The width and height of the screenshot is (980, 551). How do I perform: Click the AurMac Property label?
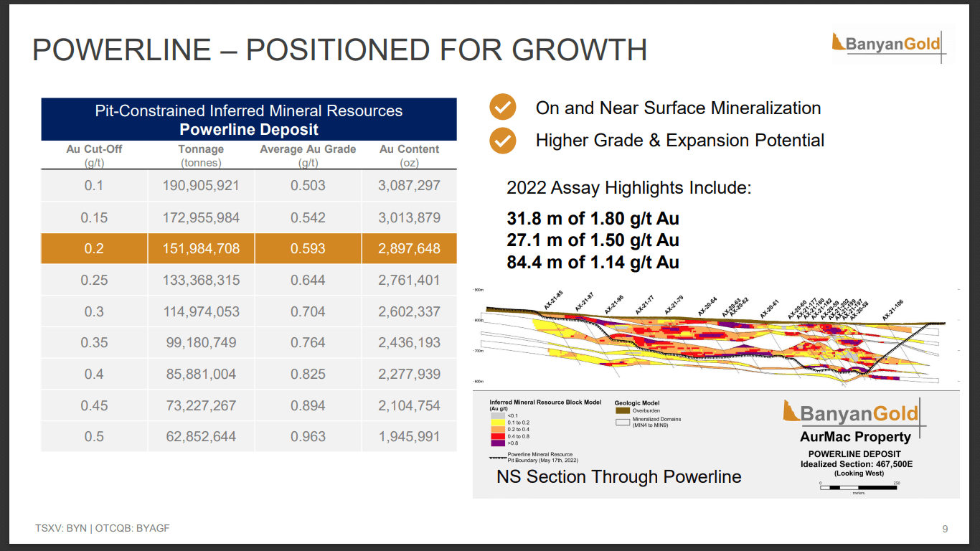pyautogui.click(x=855, y=437)
